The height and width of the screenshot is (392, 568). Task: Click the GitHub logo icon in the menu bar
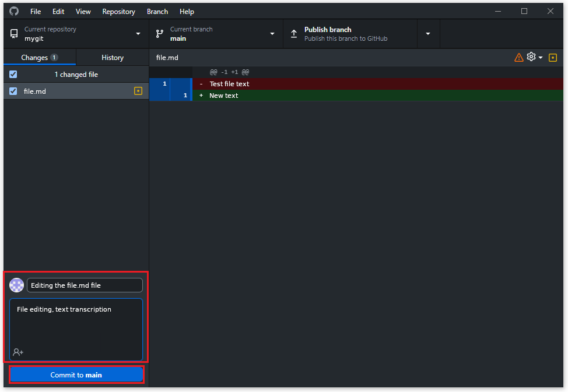(14, 11)
